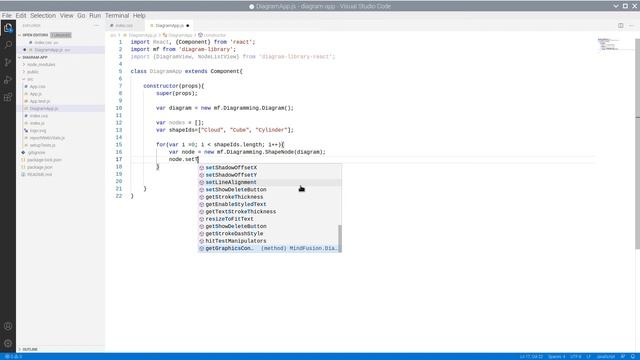640x360 pixels.
Task: Choose setShadowOffsetY suggestion
Action: (x=269, y=175)
